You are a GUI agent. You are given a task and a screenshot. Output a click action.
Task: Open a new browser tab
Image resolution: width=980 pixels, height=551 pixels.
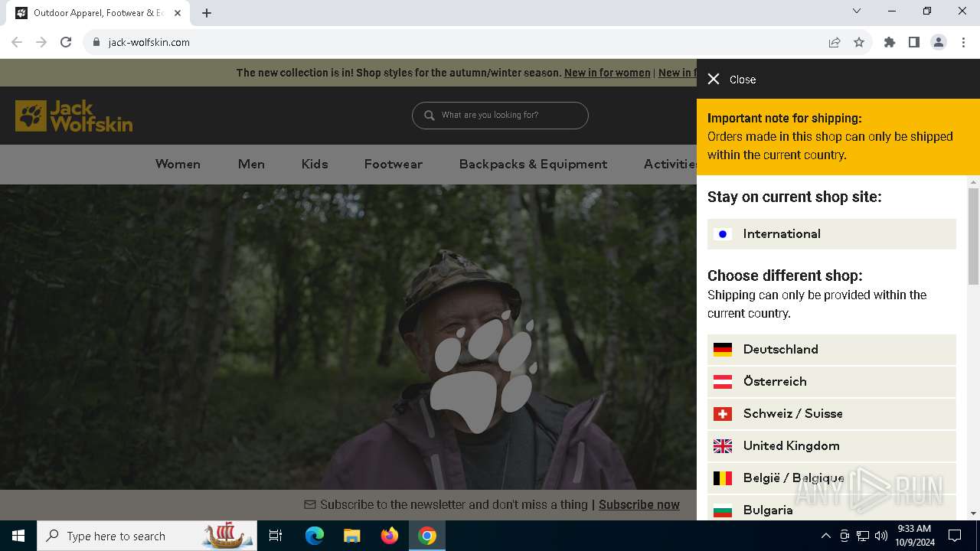click(207, 13)
